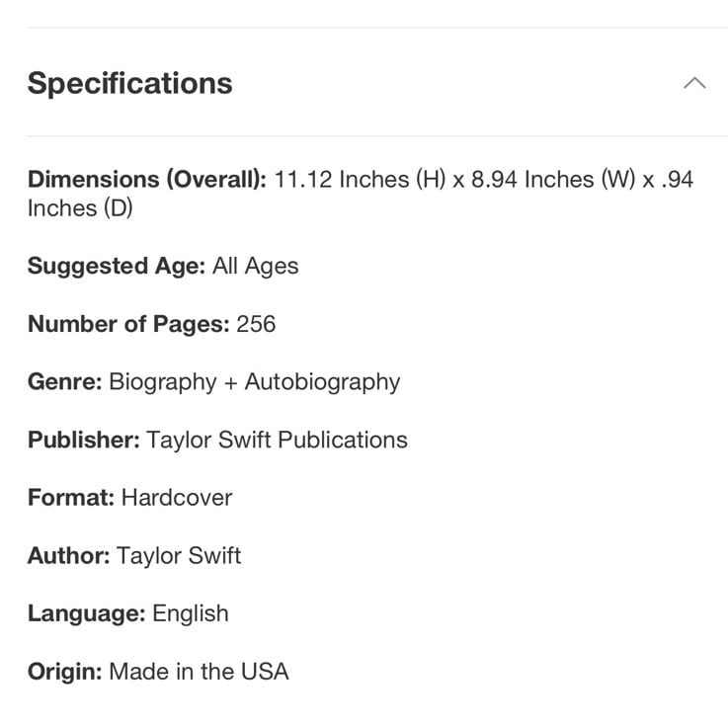Click the All Ages value

[x=256, y=267]
